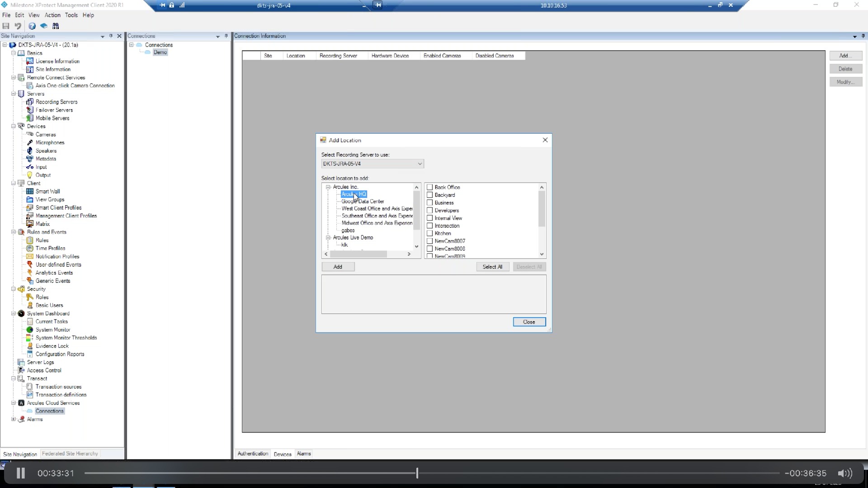Image resolution: width=868 pixels, height=488 pixels.
Task: Click the Smart Wall icon
Action: 30,191
